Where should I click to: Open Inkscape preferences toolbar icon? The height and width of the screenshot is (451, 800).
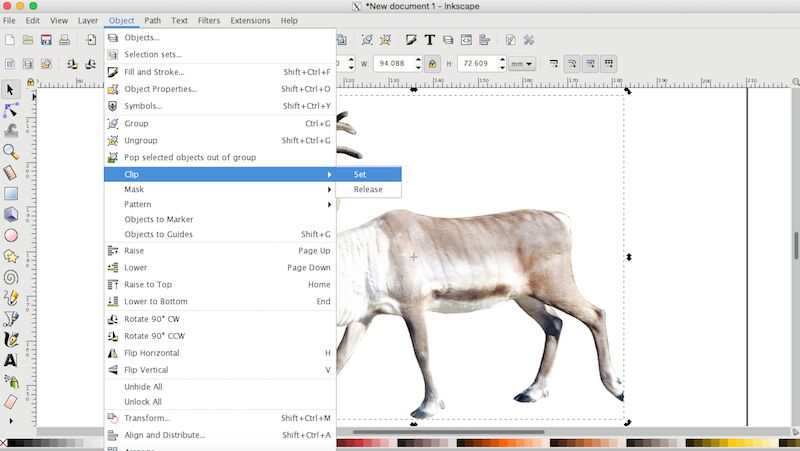click(x=529, y=40)
